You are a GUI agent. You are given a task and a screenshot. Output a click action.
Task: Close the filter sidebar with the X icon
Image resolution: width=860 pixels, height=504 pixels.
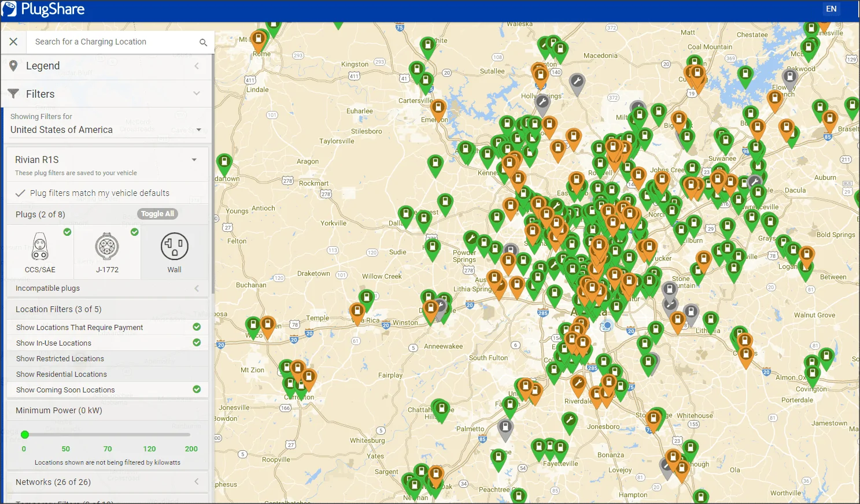(x=13, y=42)
